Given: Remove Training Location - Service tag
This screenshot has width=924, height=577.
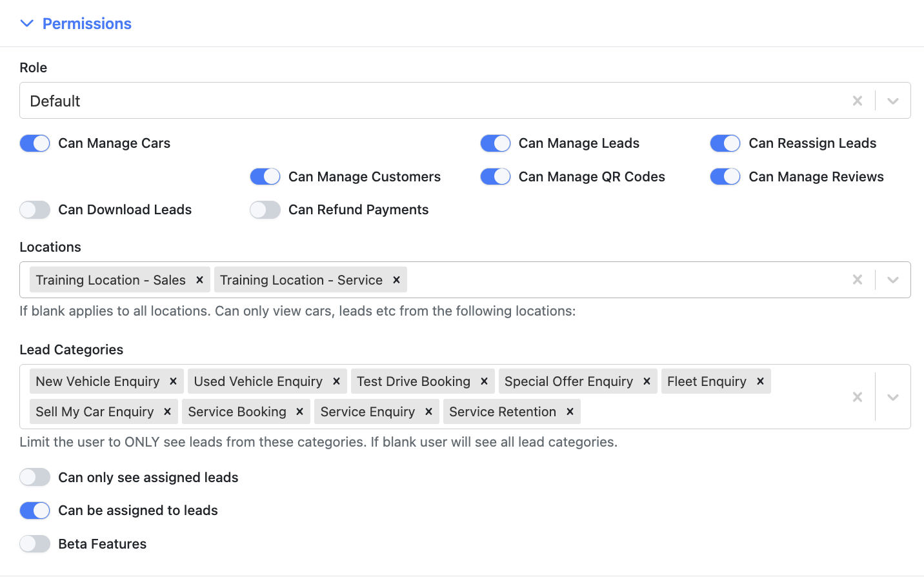Looking at the screenshot, I should point(397,280).
